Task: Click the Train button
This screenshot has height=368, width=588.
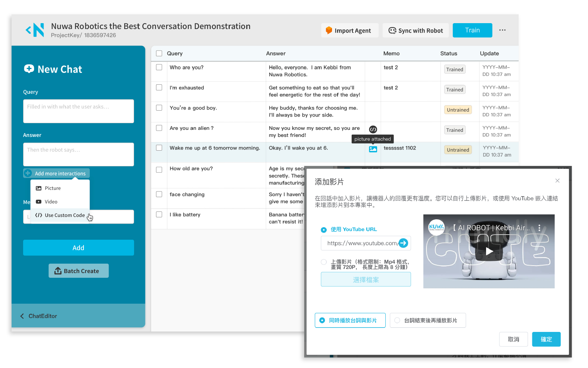Action: click(472, 30)
